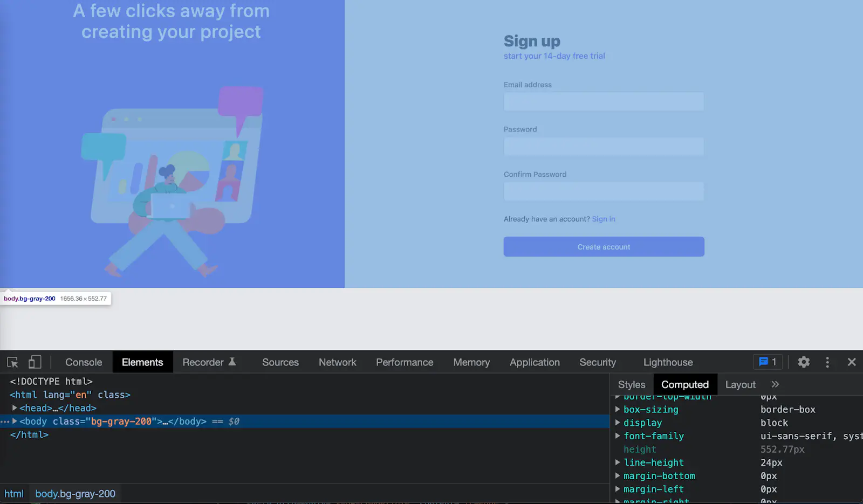Viewport: 863px width, 504px height.
Task: Open the issues counter badge
Action: click(768, 362)
